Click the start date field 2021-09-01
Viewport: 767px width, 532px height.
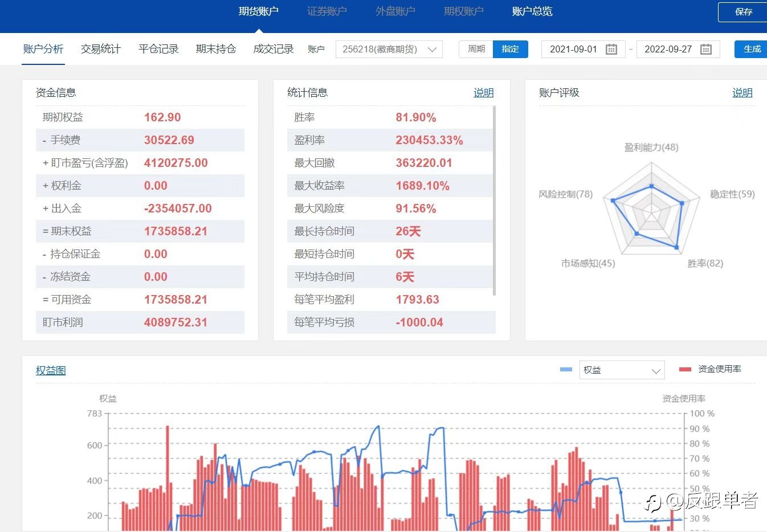[583, 50]
